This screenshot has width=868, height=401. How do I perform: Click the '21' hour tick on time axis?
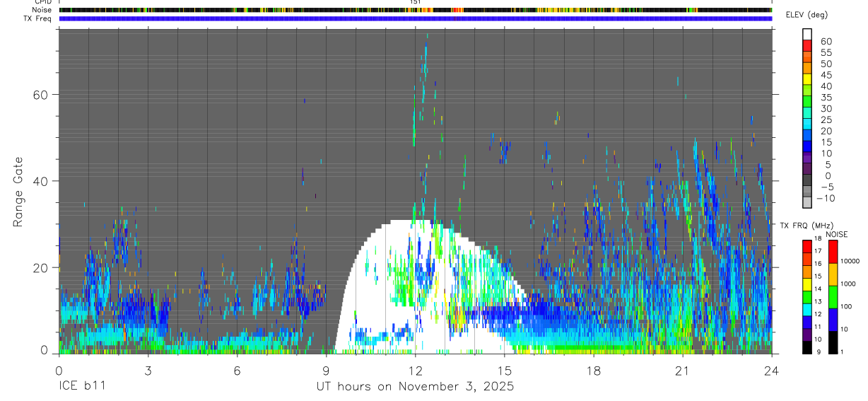[x=683, y=371]
